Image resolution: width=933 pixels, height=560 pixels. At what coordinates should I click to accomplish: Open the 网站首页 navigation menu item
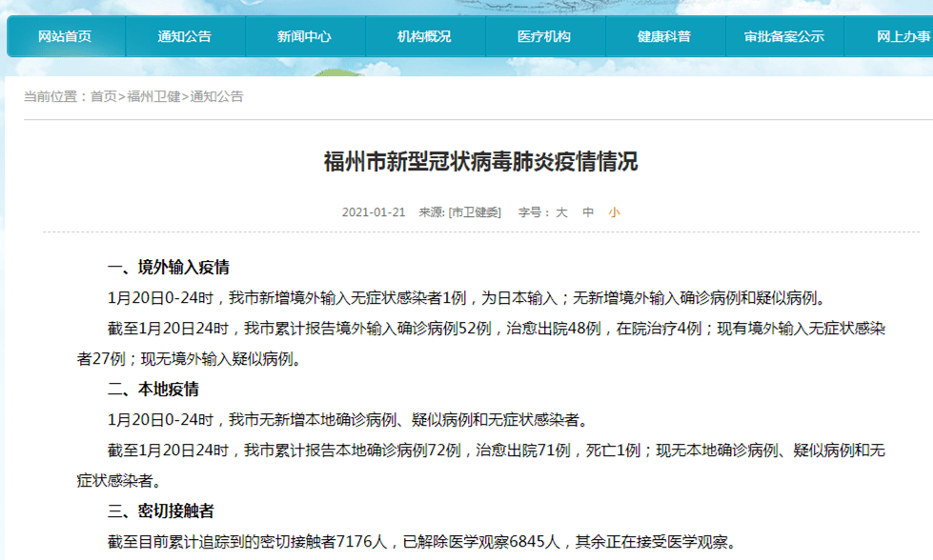(x=65, y=37)
